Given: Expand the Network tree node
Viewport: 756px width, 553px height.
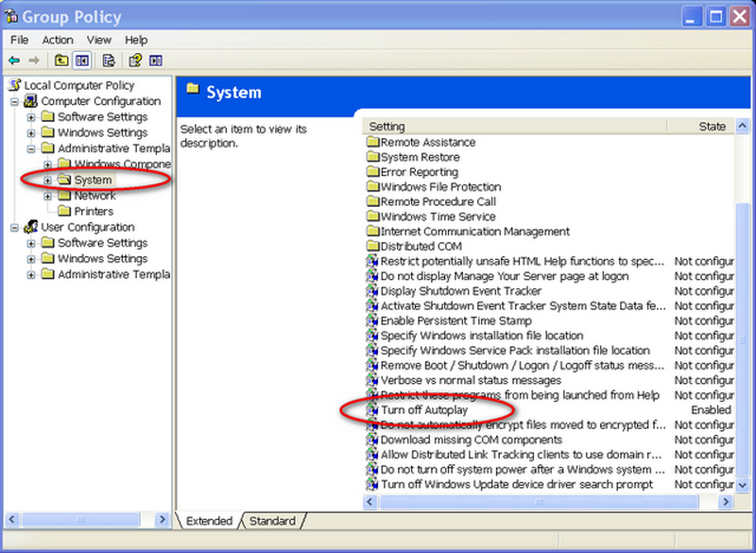Looking at the screenshot, I should coord(48,197).
